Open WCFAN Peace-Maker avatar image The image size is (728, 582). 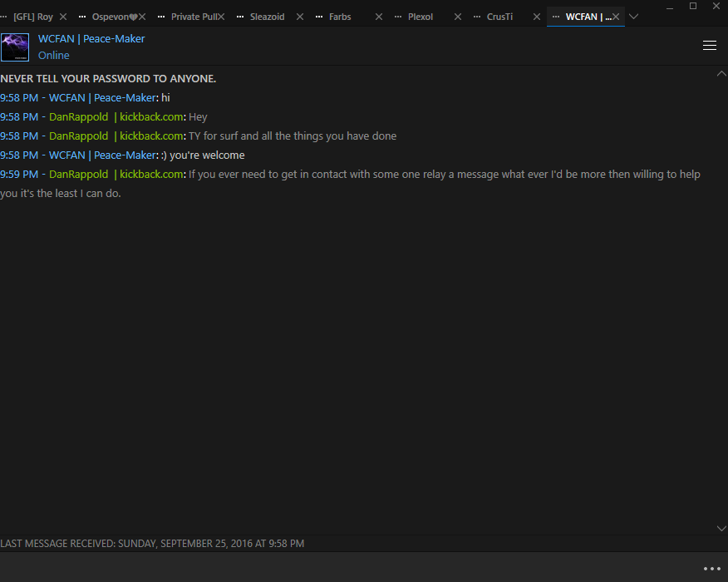tap(15, 47)
